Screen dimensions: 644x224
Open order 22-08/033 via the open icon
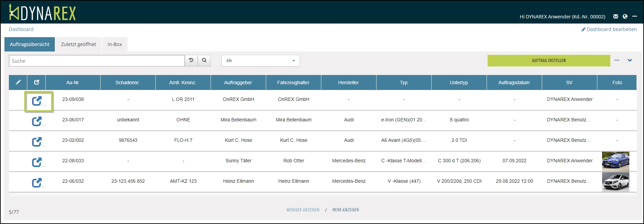[37, 162]
